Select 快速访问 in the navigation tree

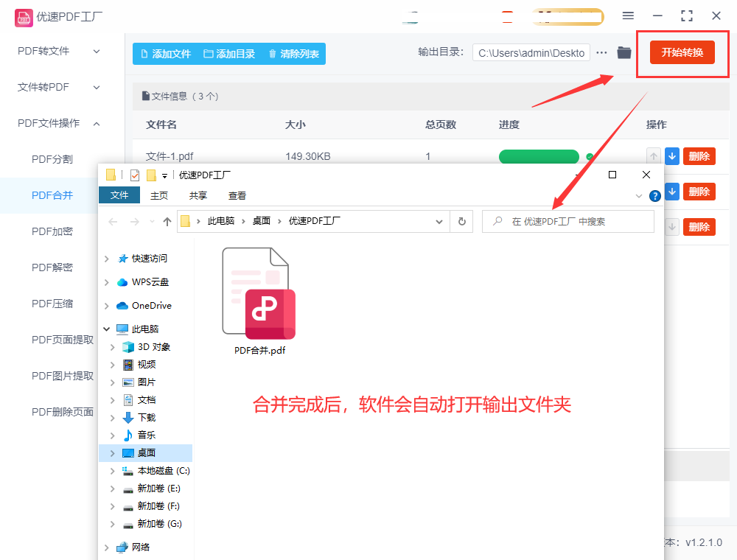149,259
